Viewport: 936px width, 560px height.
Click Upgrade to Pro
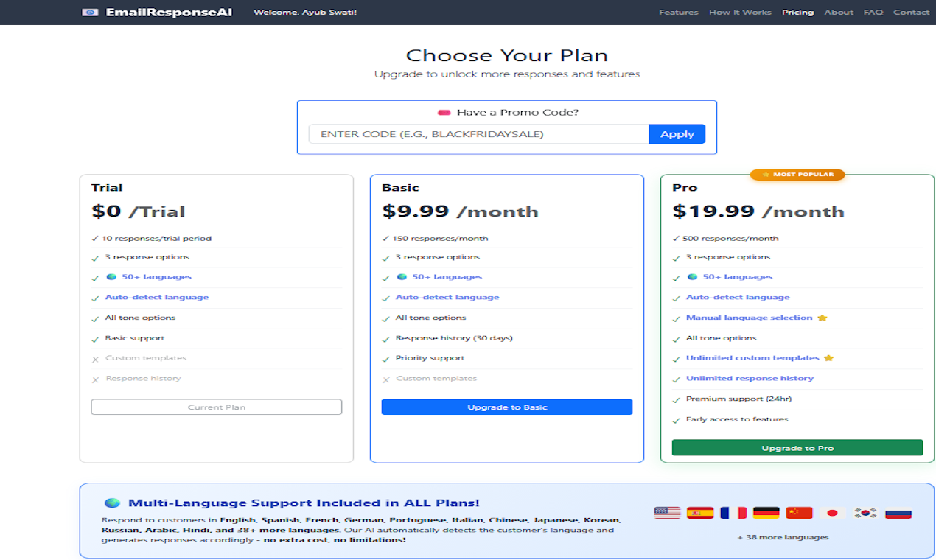coord(797,447)
